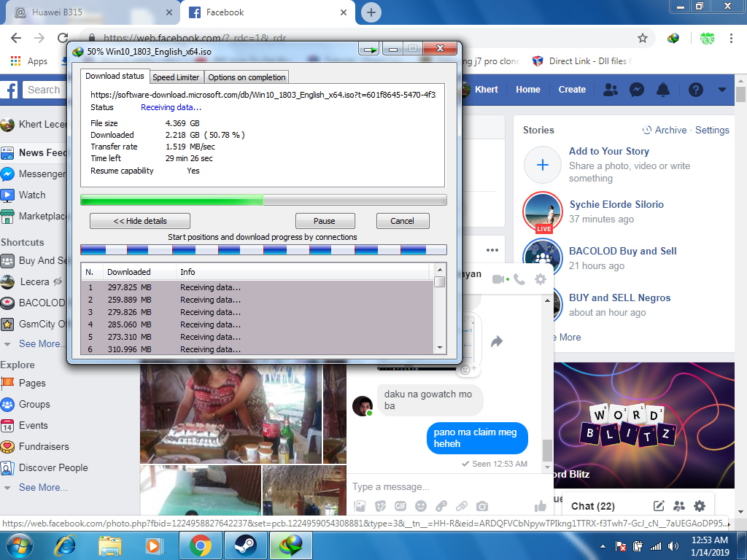Start video call in chat window
Viewport: 747px width, 560px height.
click(x=498, y=279)
